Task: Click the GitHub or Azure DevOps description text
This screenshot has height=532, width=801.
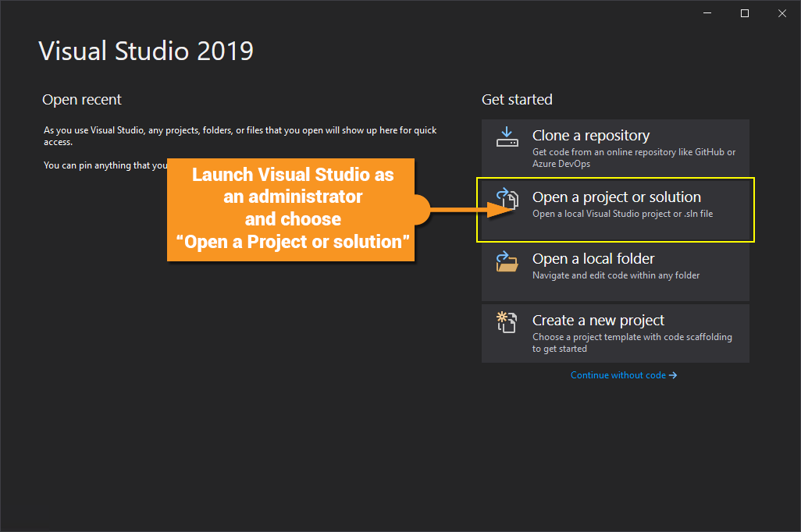Action: tap(633, 158)
